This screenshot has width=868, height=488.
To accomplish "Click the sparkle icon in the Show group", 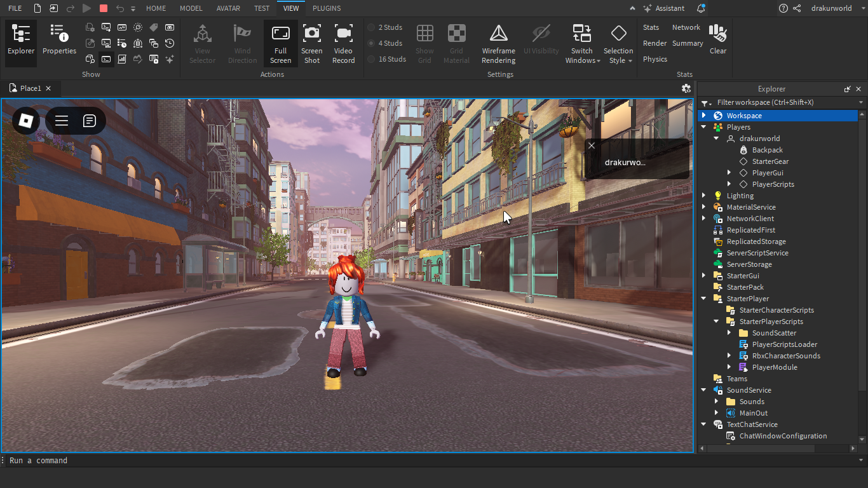I will tap(170, 59).
